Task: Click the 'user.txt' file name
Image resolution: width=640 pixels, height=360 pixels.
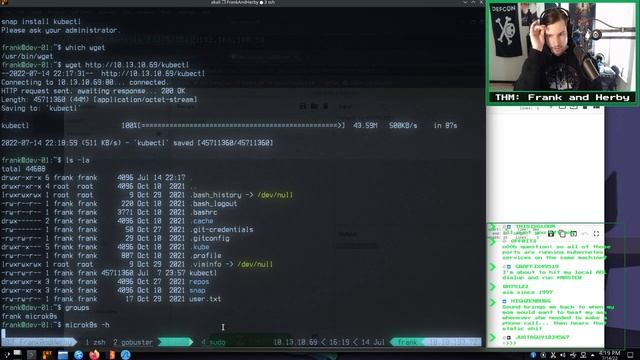Action: [205, 299]
